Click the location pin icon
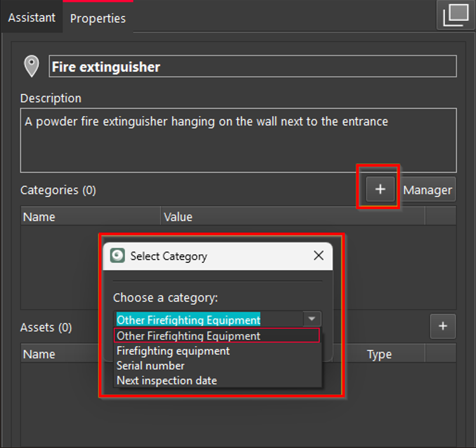The height and width of the screenshot is (448, 476). (x=31, y=67)
